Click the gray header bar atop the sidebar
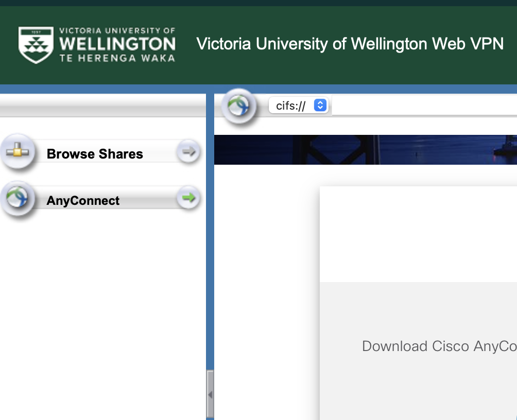This screenshot has width=517, height=420. (x=103, y=108)
